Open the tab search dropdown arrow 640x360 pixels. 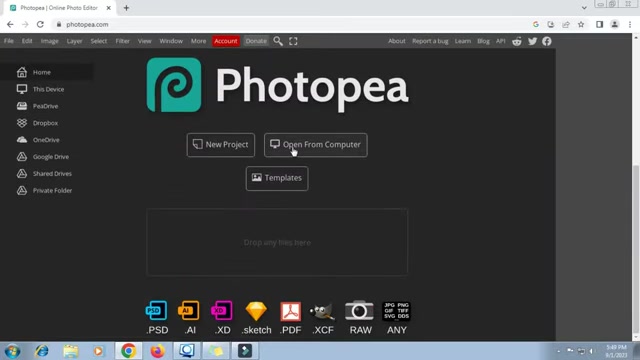(584, 8)
